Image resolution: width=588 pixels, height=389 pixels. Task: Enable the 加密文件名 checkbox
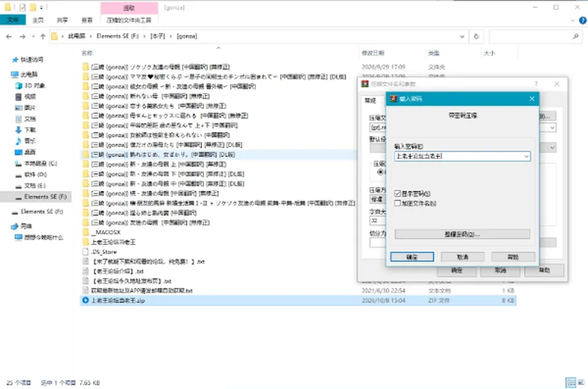398,203
